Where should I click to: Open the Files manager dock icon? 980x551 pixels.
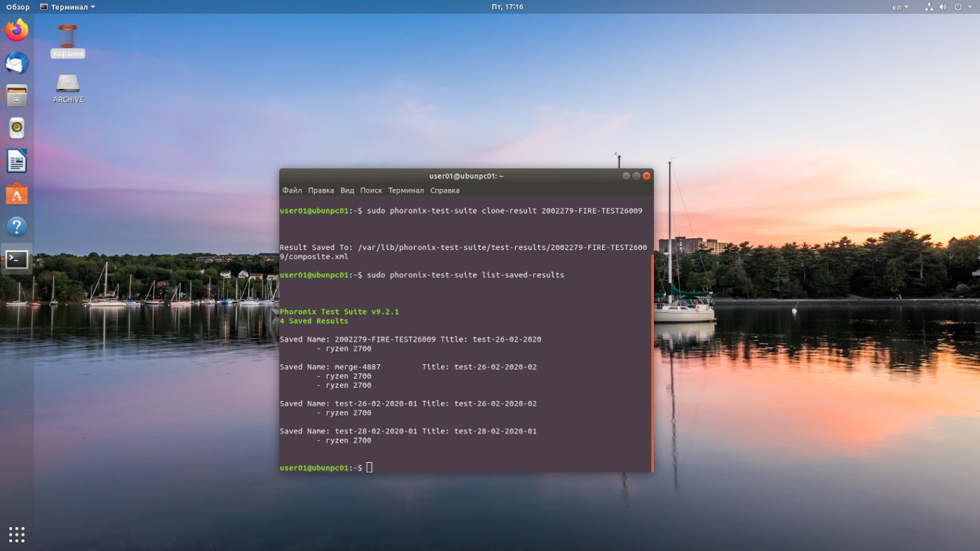coord(17,96)
